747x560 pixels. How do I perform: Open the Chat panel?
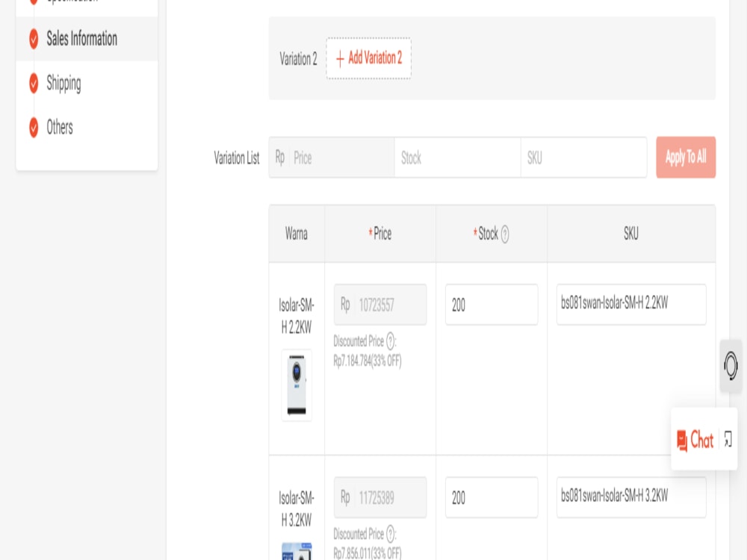pos(698,441)
